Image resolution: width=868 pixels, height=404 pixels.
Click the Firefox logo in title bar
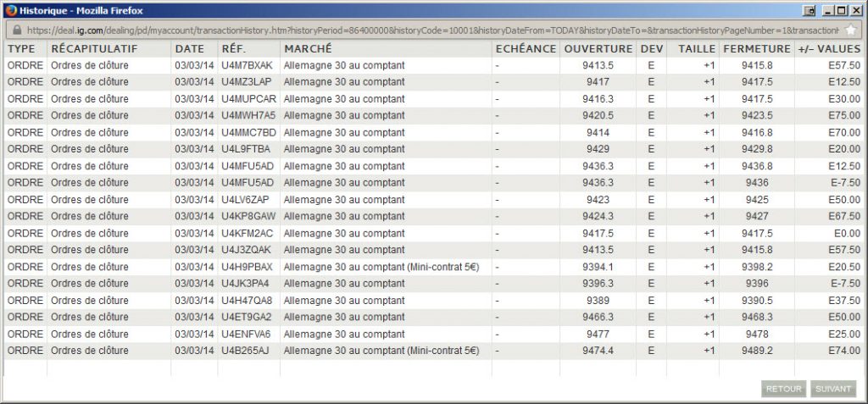click(x=11, y=10)
